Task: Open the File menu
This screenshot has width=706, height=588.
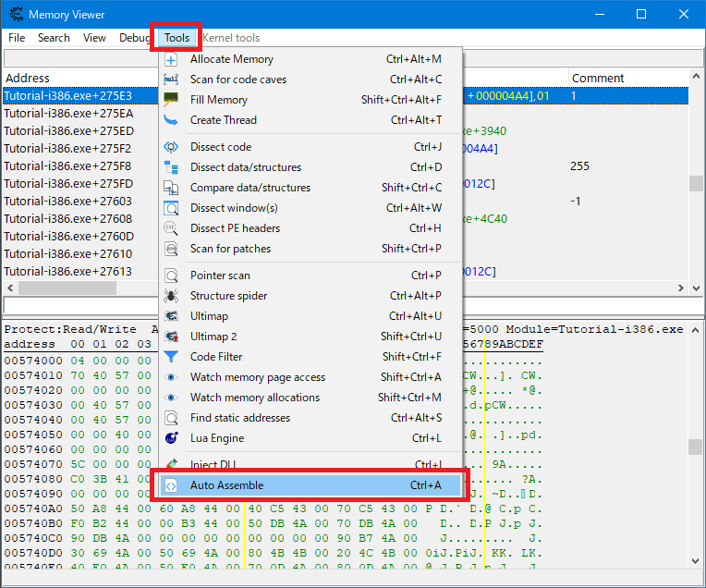Action: [x=17, y=38]
